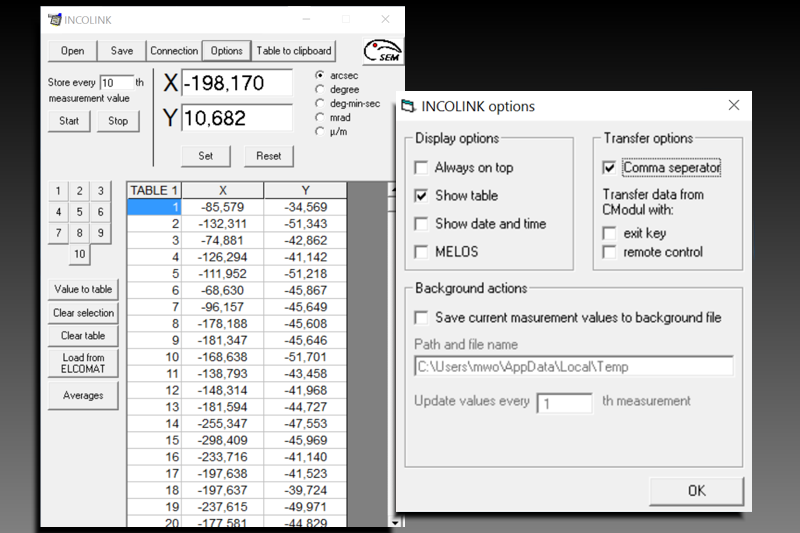800x533 pixels.
Task: Click the Y measurement value field
Action: 237,118
